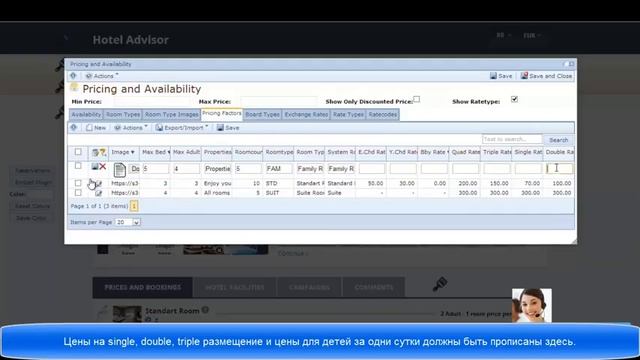Click the Search button
Screen dimensions: 640x360
coord(558,140)
